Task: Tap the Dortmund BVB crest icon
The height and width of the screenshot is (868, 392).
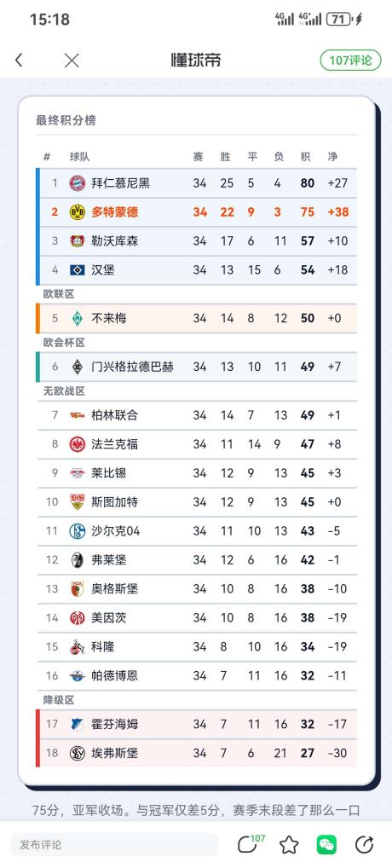Action: tap(78, 212)
